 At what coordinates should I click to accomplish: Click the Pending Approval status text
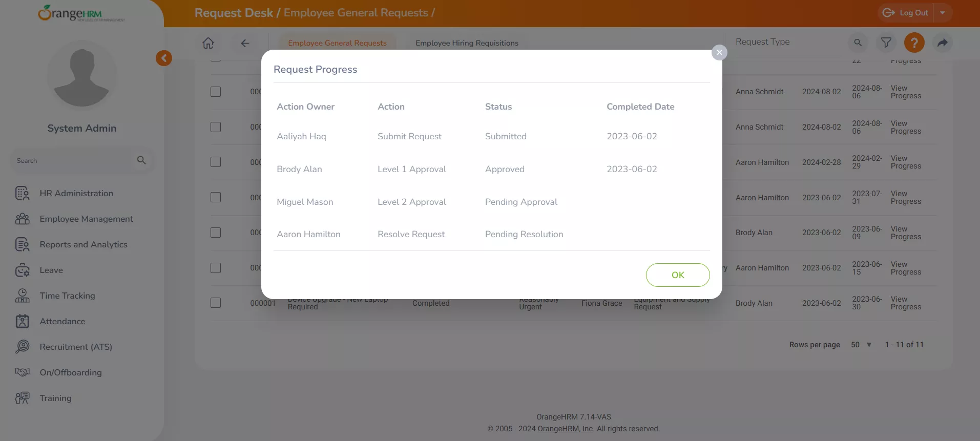[x=521, y=202]
